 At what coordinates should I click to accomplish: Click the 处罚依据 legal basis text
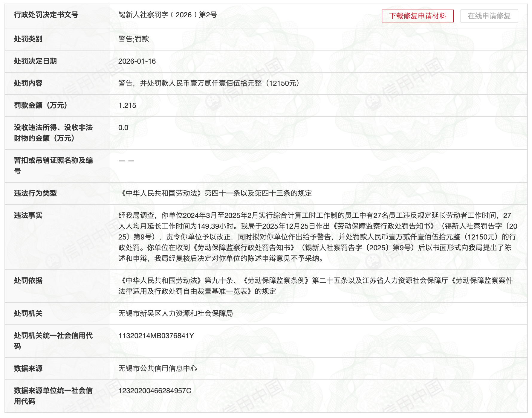tap(315, 286)
